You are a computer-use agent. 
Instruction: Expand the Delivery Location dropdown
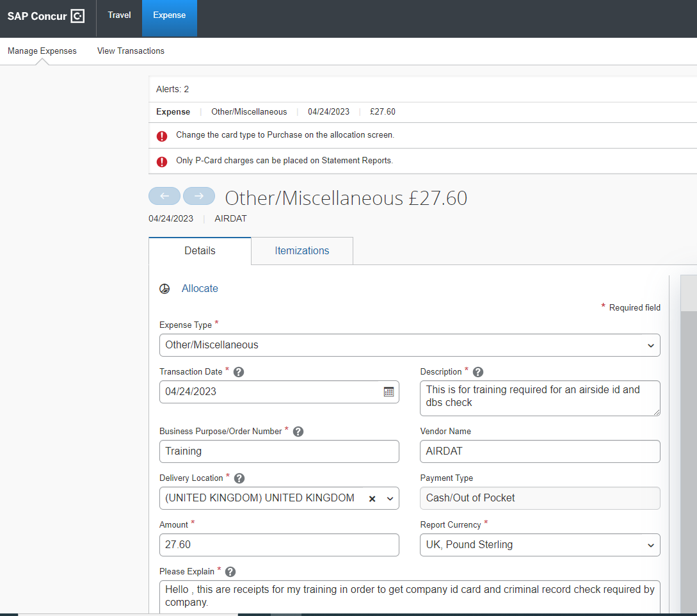coord(389,498)
